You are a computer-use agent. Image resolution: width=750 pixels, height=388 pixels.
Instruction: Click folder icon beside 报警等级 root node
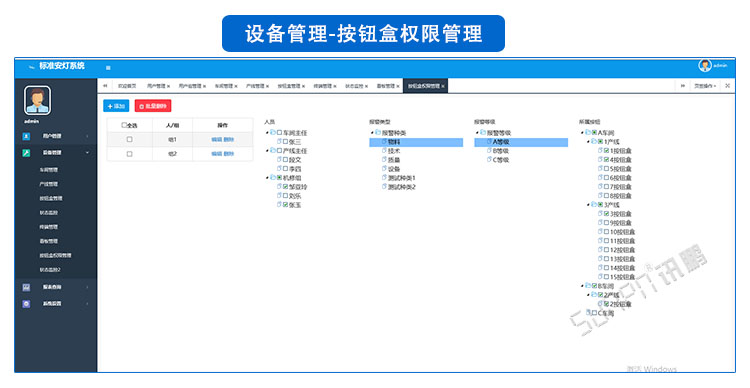click(483, 133)
